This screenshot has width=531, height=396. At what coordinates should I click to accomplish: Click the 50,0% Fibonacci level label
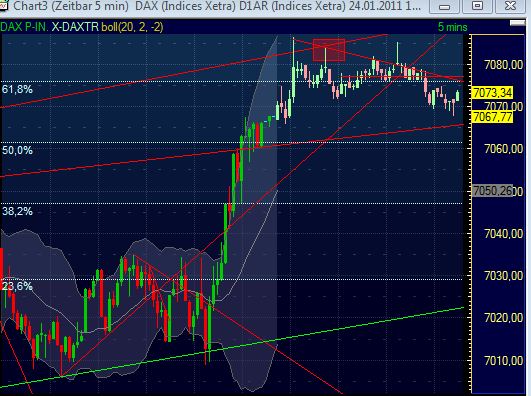(17, 150)
